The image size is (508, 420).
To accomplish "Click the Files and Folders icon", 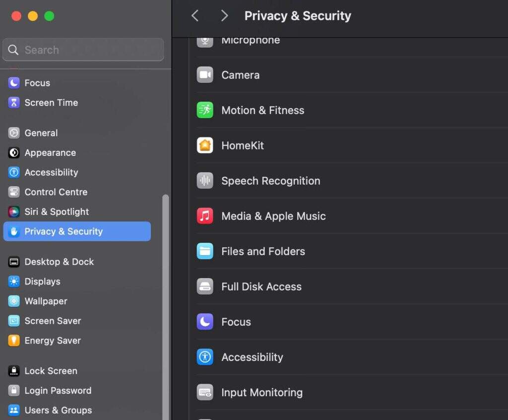I will [x=205, y=251].
